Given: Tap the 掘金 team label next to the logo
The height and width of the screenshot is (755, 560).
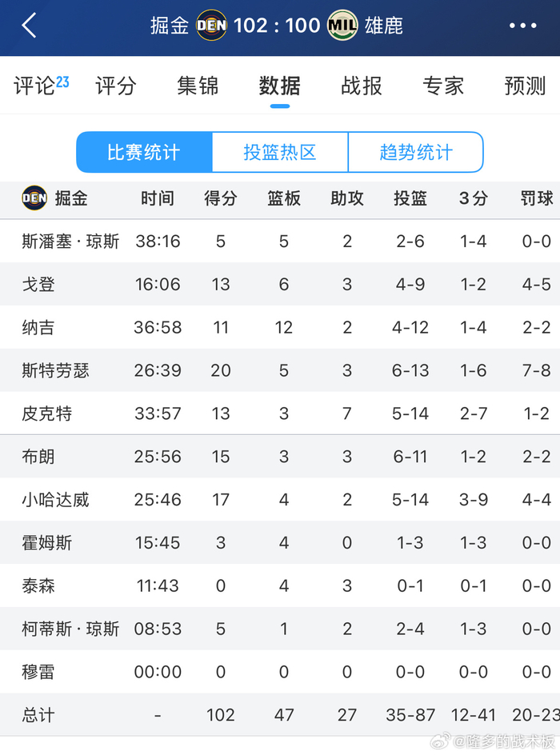Looking at the screenshot, I should click(x=66, y=198).
